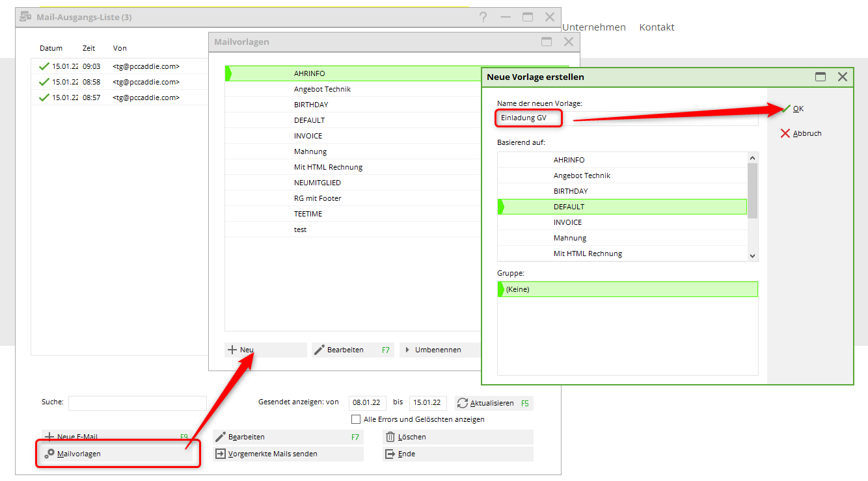Viewport: 868px width, 481px height.
Task: Select TEETIME template in Mailvorlagen list
Action: [353, 214]
